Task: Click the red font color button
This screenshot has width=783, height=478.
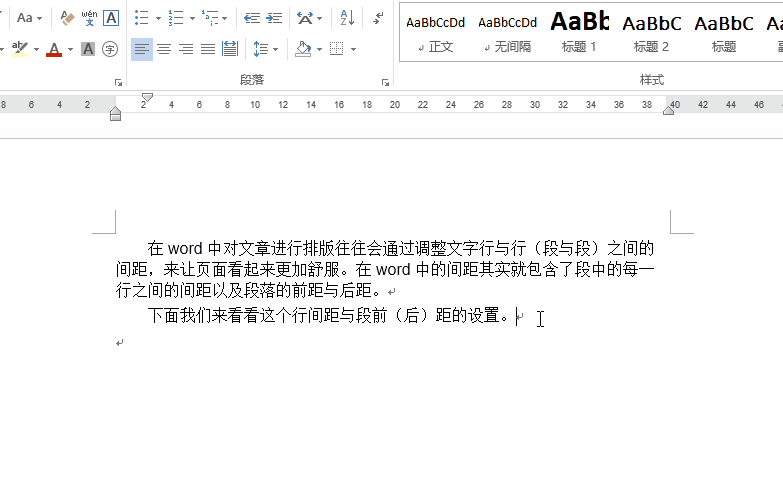Action: pos(53,49)
